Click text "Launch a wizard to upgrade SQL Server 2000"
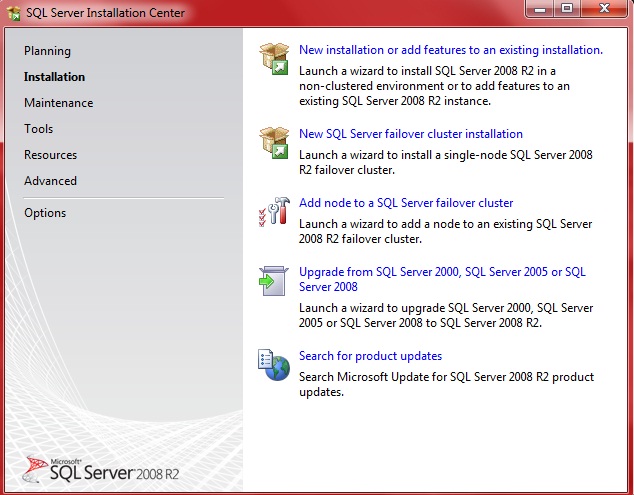This screenshot has height=495, width=634. [415, 308]
